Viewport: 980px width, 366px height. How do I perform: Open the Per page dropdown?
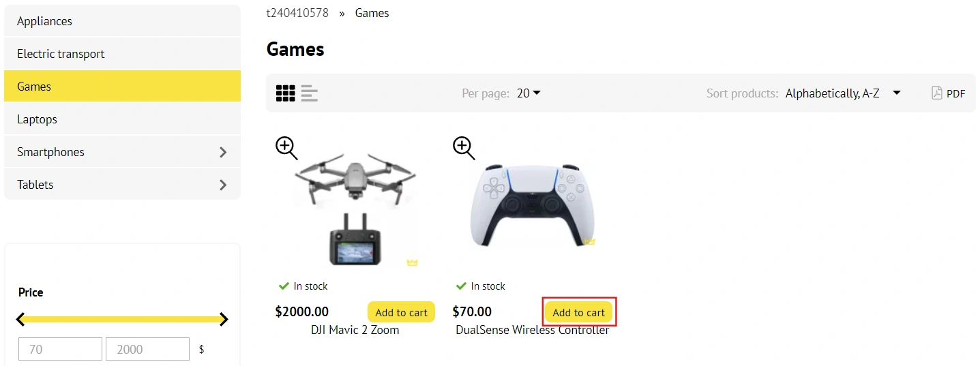click(529, 93)
